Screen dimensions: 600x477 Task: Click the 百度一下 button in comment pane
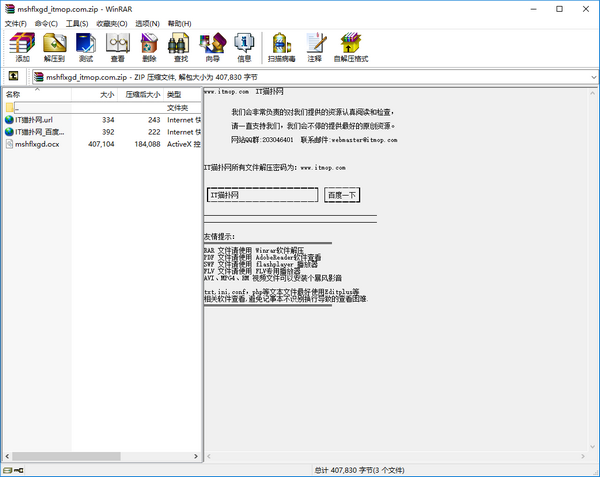click(342, 195)
